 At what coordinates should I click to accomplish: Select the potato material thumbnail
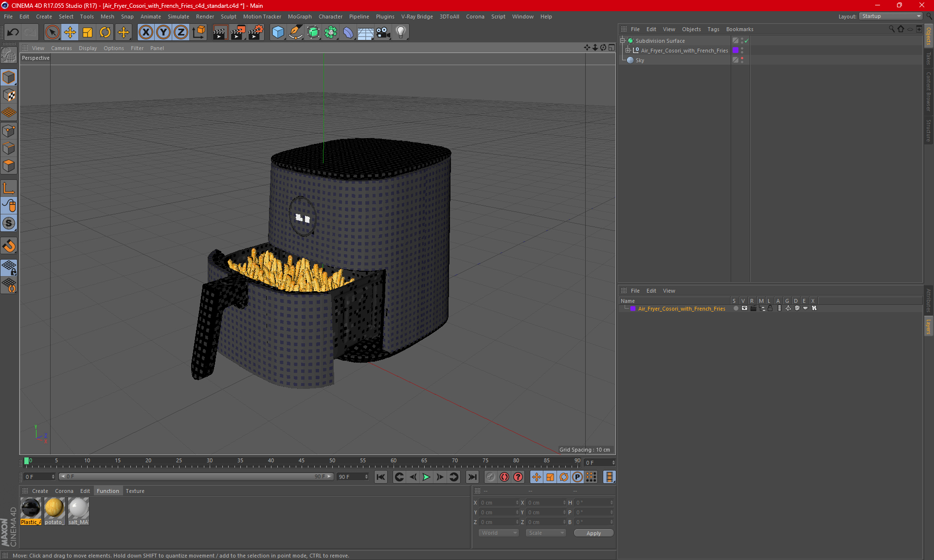(x=54, y=511)
